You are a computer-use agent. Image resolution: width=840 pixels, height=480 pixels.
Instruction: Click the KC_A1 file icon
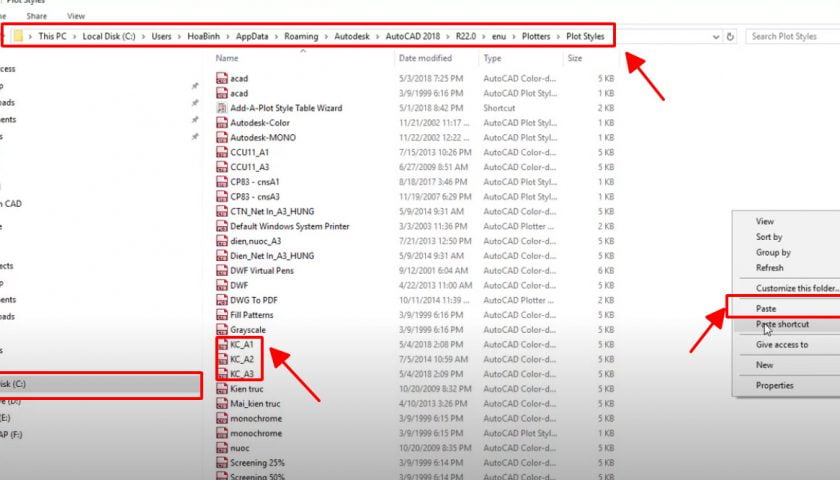222,344
